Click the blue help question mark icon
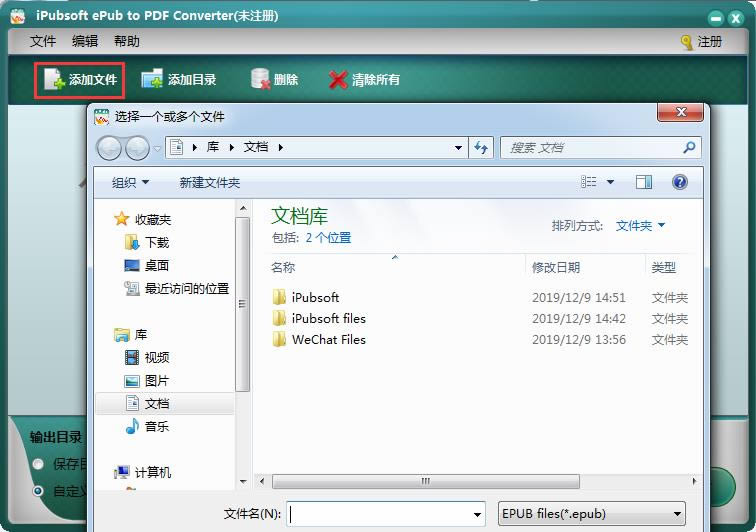The image size is (756, 532). coord(680,182)
